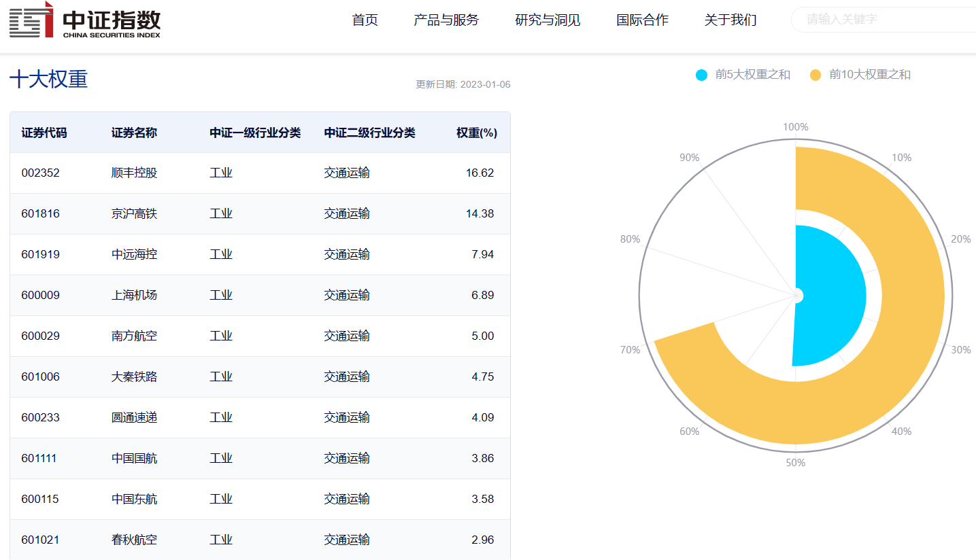Select the 大秦铁路 name cell
The height and width of the screenshot is (560, 976).
(x=134, y=377)
